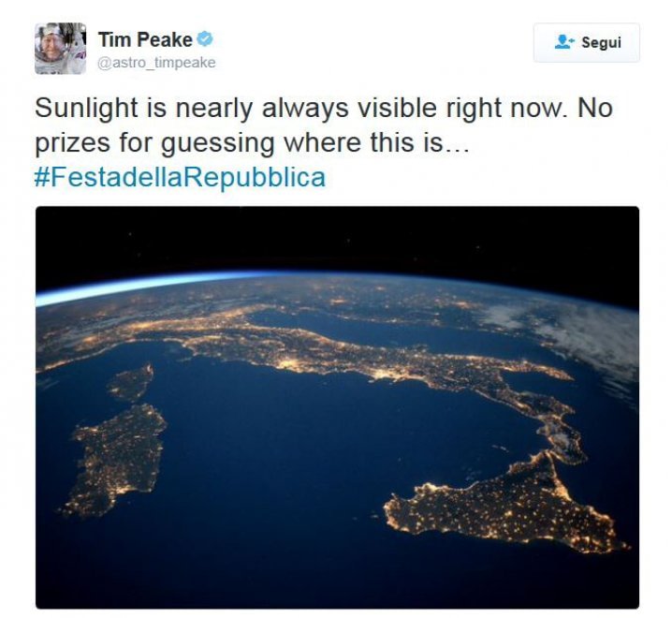672x618 pixels.
Task: Select Corsica island in the photo
Action: [x=133, y=383]
